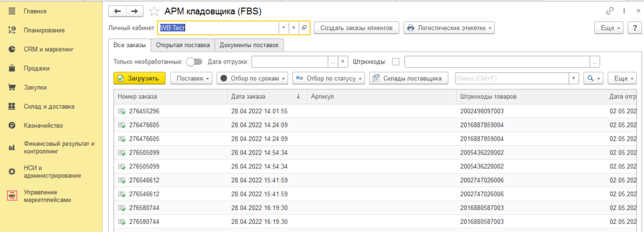
Task: Add form to favorites with the star
Action: coord(154,11)
